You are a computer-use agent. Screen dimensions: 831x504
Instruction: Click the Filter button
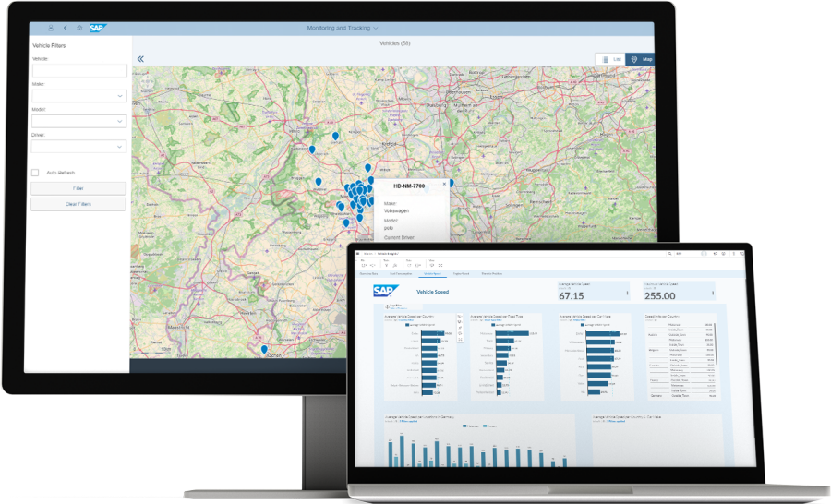click(78, 188)
